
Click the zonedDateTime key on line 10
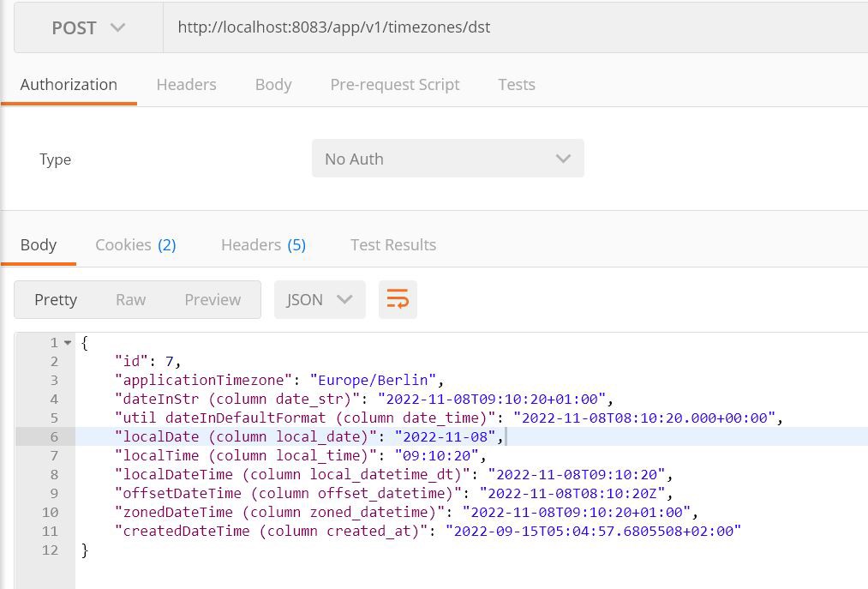pos(279,512)
